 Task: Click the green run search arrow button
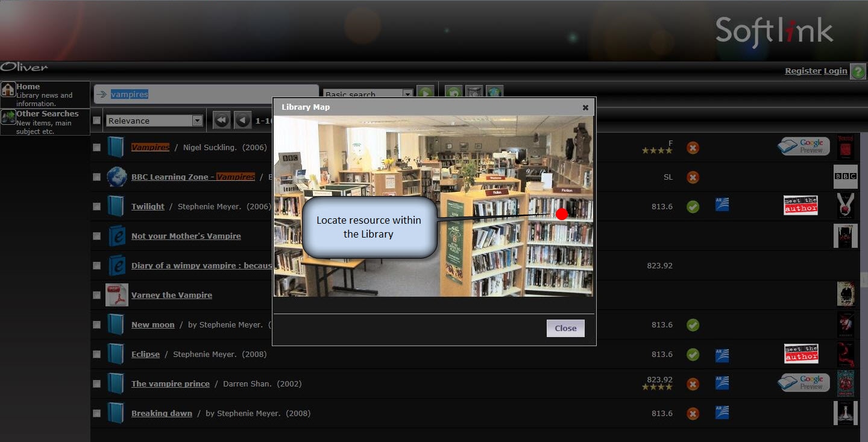426,93
